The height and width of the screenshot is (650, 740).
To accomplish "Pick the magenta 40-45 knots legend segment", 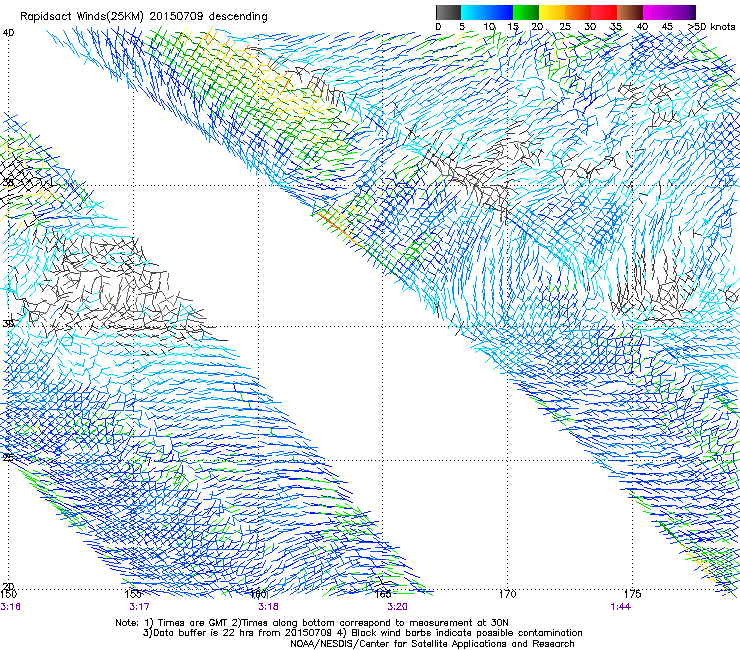I will (x=656, y=12).
